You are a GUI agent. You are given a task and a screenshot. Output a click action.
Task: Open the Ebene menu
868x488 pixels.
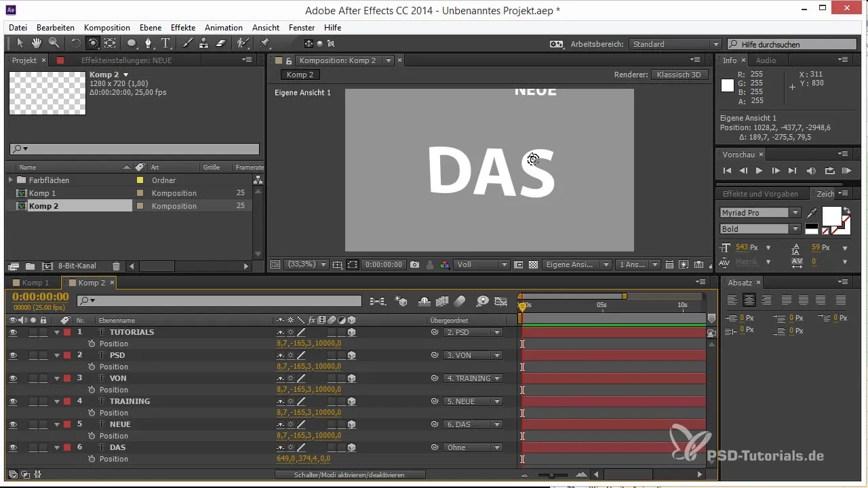coord(151,28)
